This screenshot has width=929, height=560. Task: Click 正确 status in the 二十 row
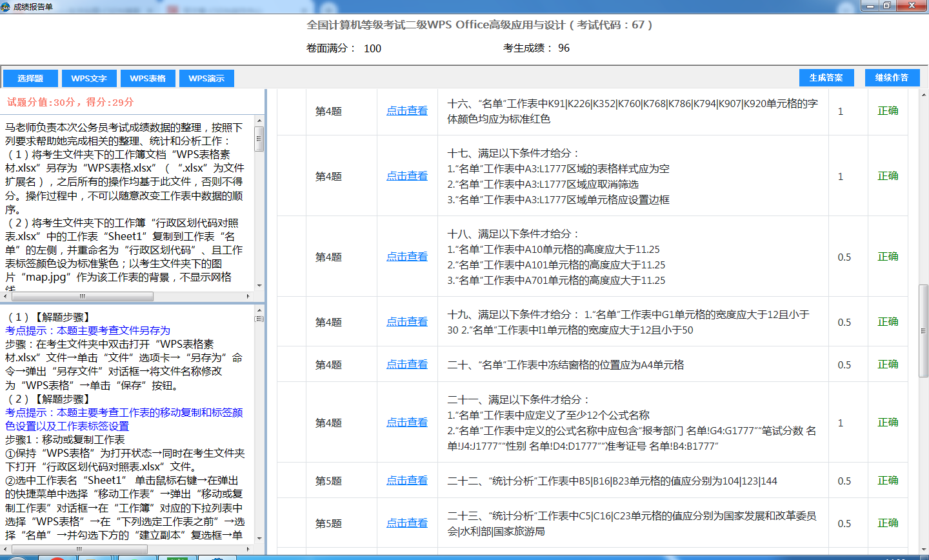(888, 365)
